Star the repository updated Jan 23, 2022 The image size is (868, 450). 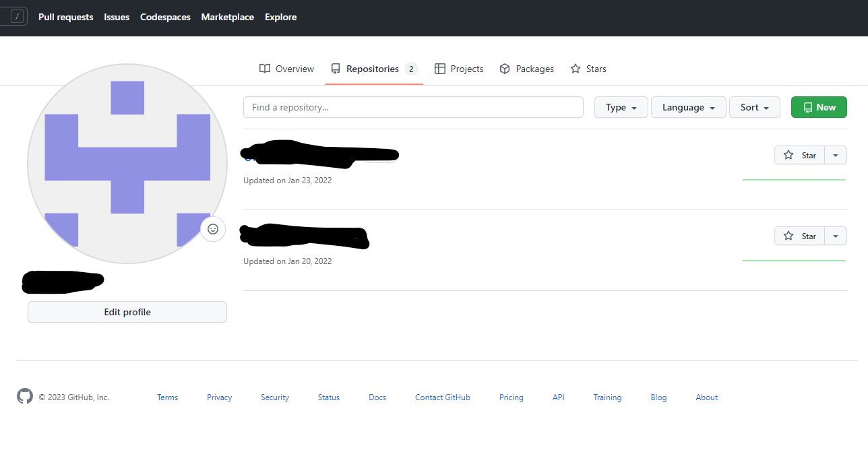(x=799, y=155)
